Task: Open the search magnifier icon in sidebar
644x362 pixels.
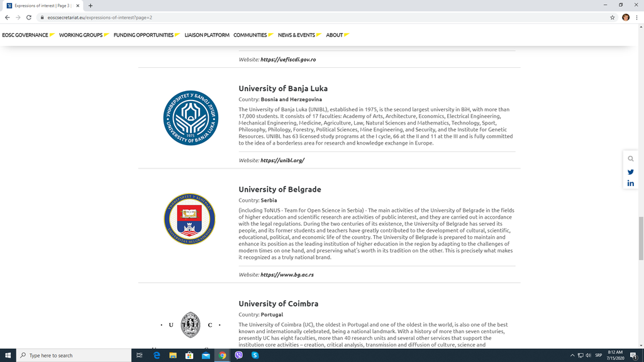Action: click(630, 159)
